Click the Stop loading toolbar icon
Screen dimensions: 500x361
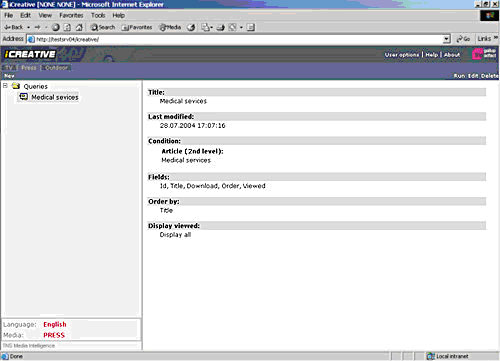coord(56,27)
